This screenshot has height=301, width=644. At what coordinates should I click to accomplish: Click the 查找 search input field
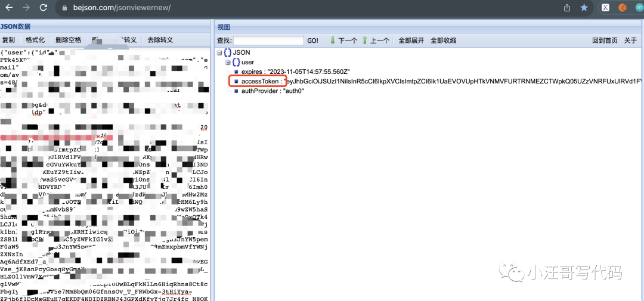point(268,41)
